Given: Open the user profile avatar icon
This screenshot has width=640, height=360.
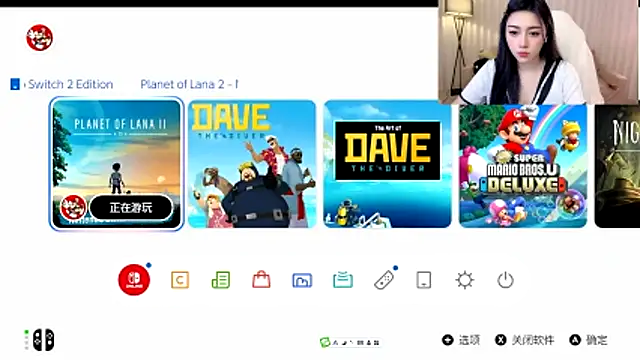Looking at the screenshot, I should click(40, 38).
